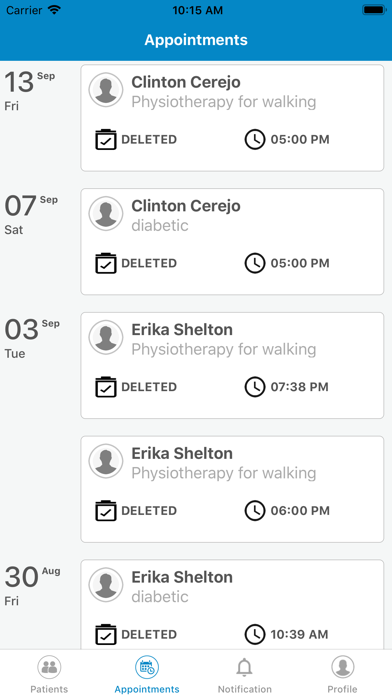Tap the DELETED status icon on 30 Aug card

coord(106,634)
